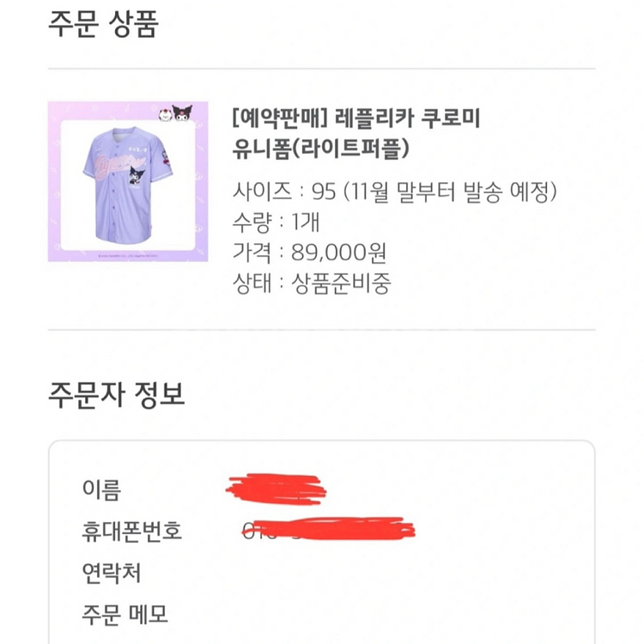Click the 가격 89,000원 price text

click(309, 252)
